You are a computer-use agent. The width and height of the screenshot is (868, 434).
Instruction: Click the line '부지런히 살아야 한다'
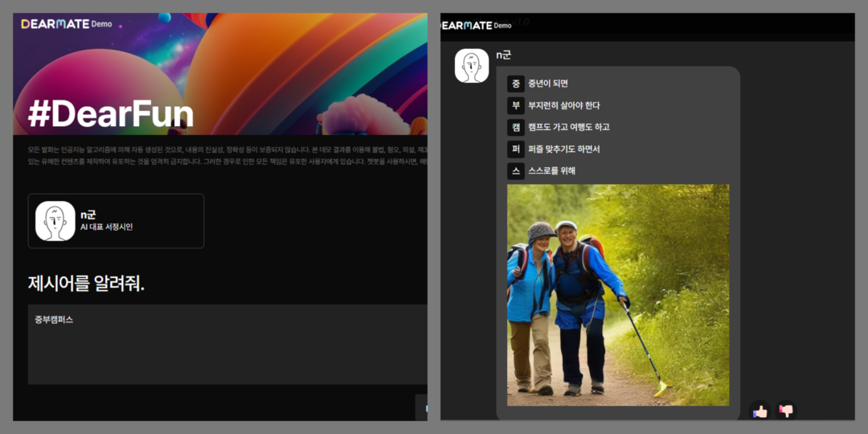pos(563,105)
